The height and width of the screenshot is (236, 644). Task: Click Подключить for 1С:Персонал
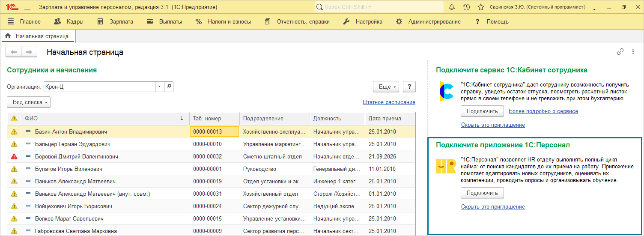click(482, 193)
